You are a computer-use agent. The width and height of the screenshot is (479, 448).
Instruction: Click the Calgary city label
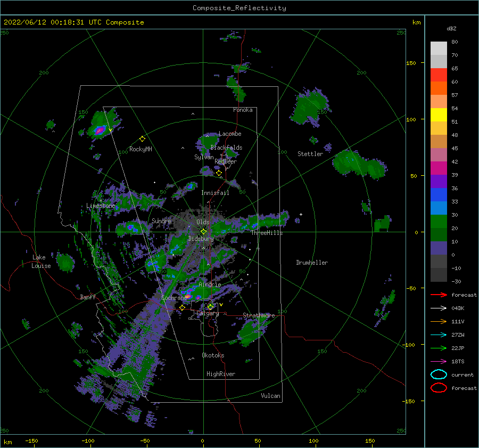208,313
